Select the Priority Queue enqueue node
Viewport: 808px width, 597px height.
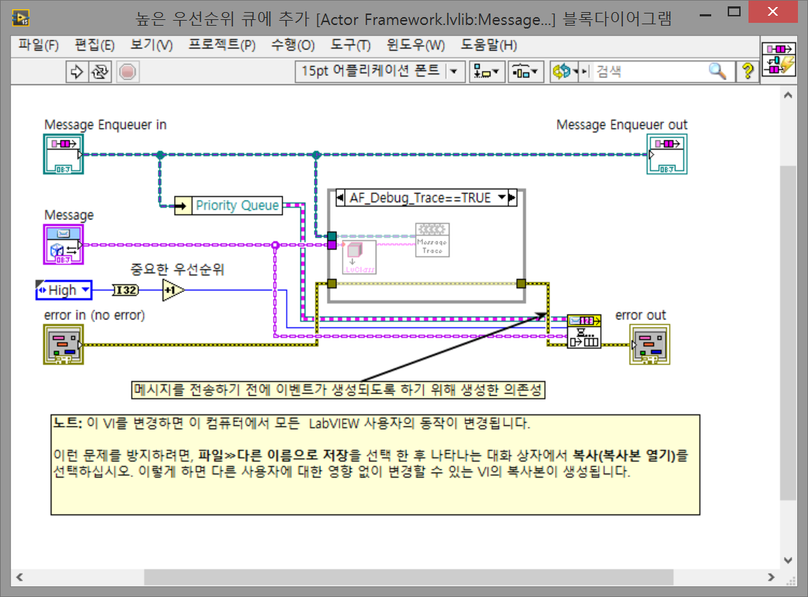click(227, 205)
